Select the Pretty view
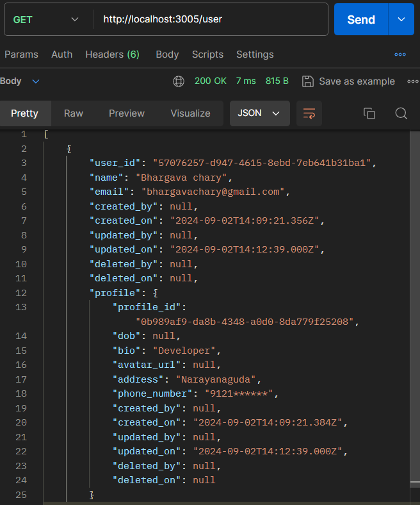The width and height of the screenshot is (420, 505). 24,113
